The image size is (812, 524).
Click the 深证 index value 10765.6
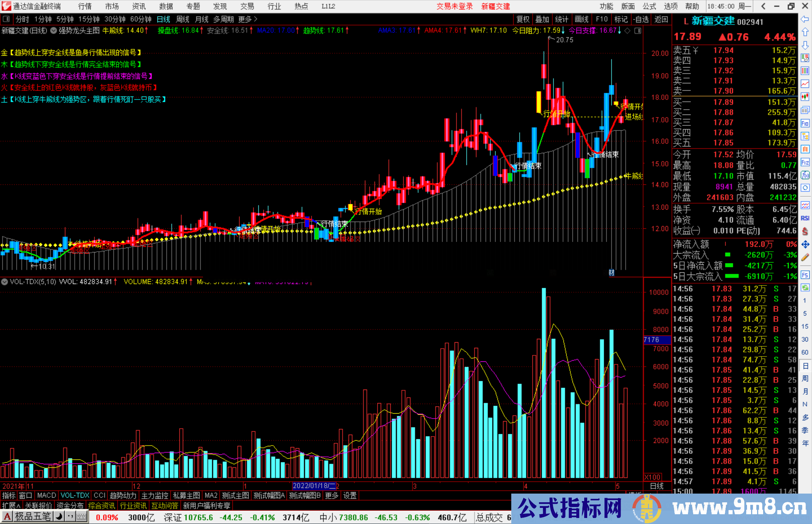[x=199, y=517]
